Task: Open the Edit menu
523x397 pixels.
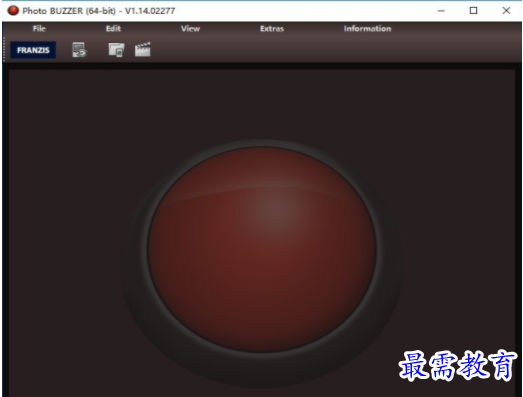Action: [x=113, y=29]
